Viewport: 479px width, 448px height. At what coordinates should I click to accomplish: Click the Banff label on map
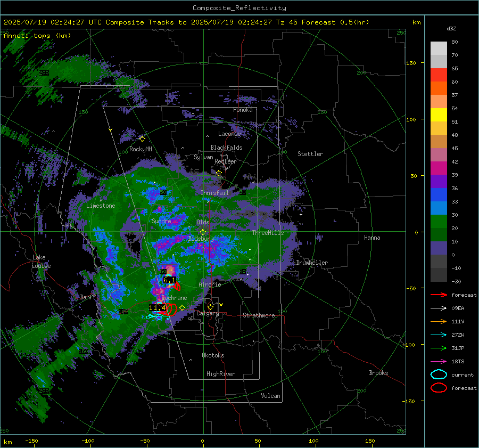[88, 297]
